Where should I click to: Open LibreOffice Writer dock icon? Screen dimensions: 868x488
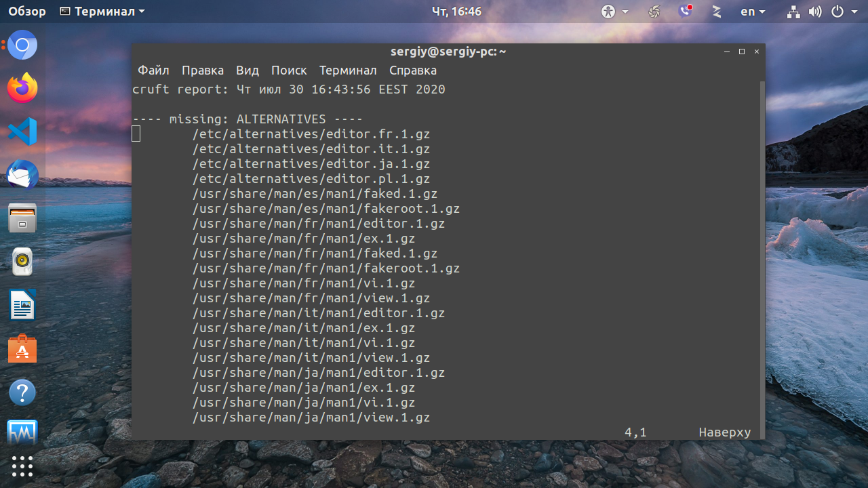(x=22, y=305)
